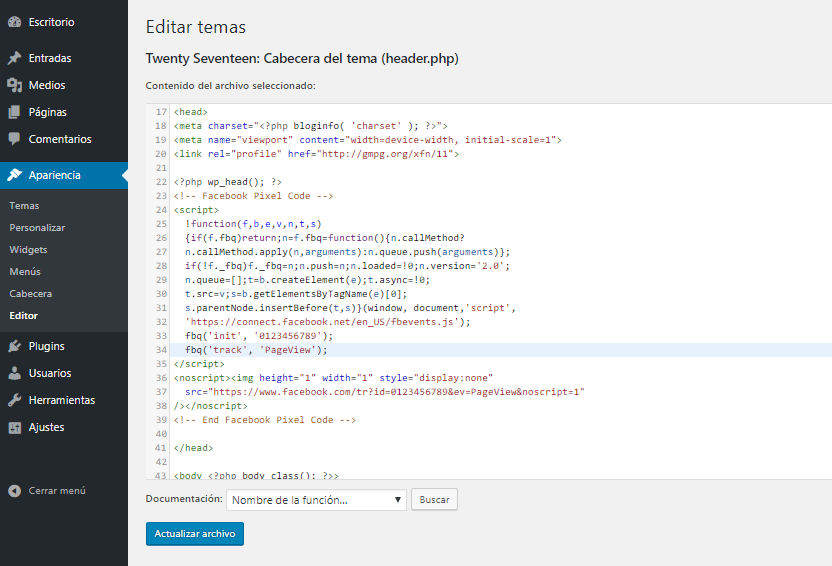Click the s.parentNode.insertBefore line
832x566 pixels.
350,308
